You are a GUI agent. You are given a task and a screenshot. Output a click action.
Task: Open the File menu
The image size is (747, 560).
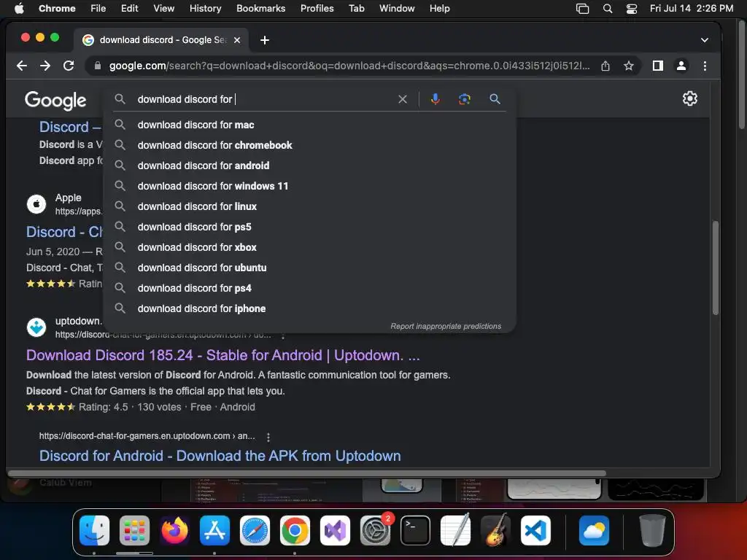click(98, 9)
